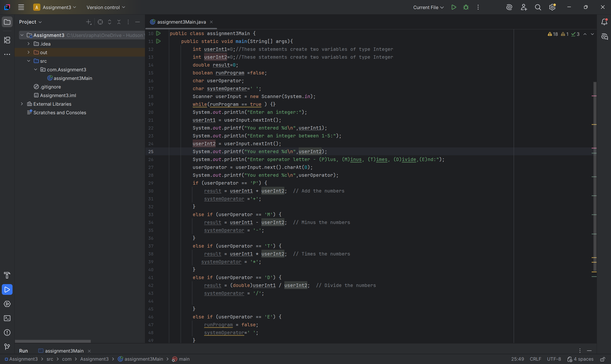Click the CRLF line separator in status bar
Viewport: 611px width, 364px height.
[535, 359]
